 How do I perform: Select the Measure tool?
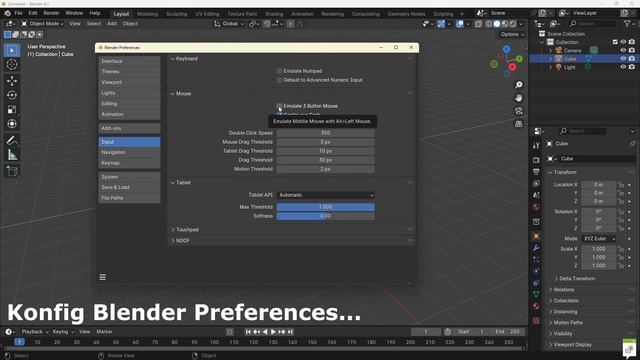[x=12, y=155]
